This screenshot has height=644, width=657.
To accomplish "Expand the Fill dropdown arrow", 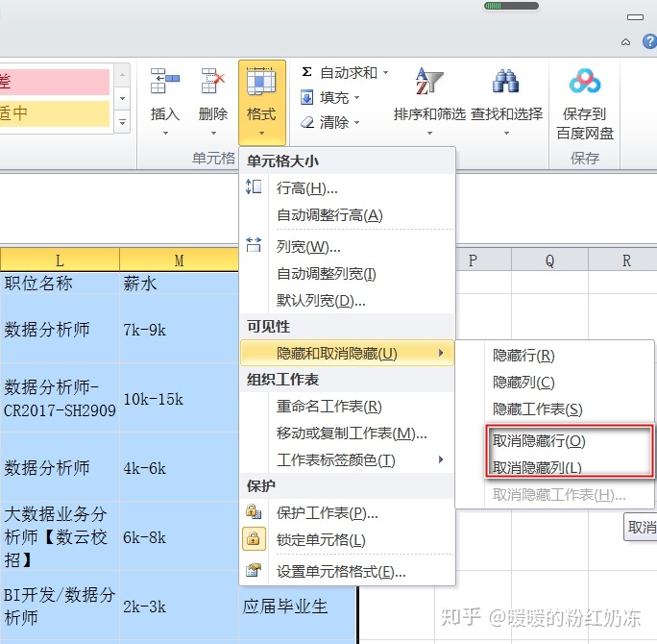I will pos(356,98).
